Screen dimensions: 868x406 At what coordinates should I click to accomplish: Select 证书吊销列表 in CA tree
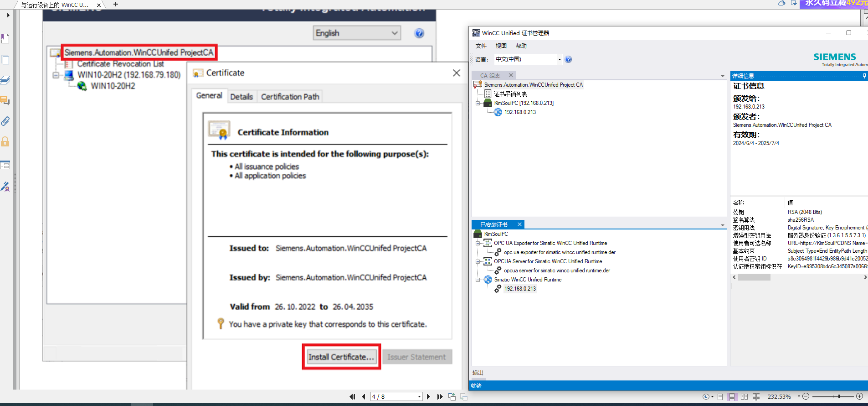pos(510,94)
